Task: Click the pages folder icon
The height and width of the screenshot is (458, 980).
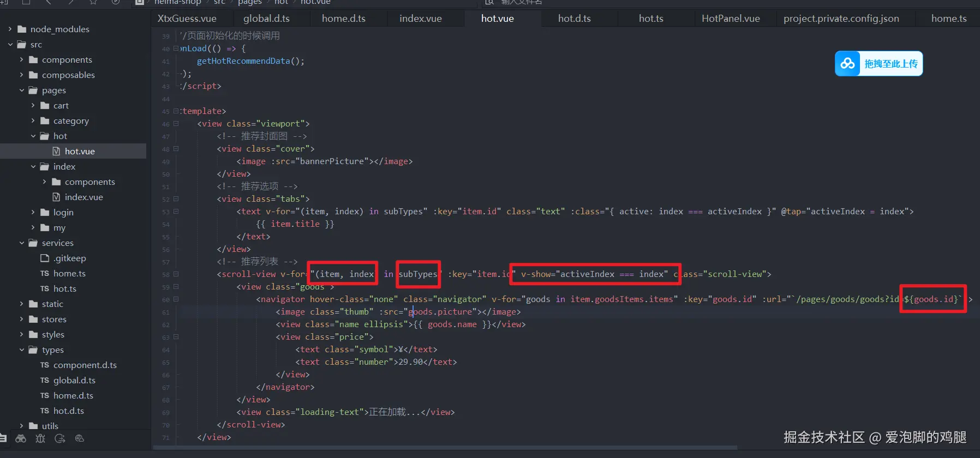Action: pos(33,90)
